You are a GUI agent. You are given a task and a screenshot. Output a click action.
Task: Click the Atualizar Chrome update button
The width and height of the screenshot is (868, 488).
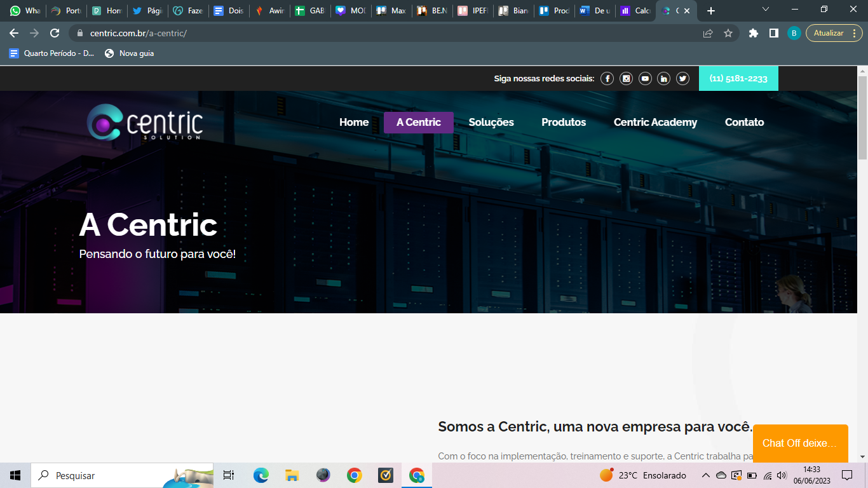pos(834,33)
